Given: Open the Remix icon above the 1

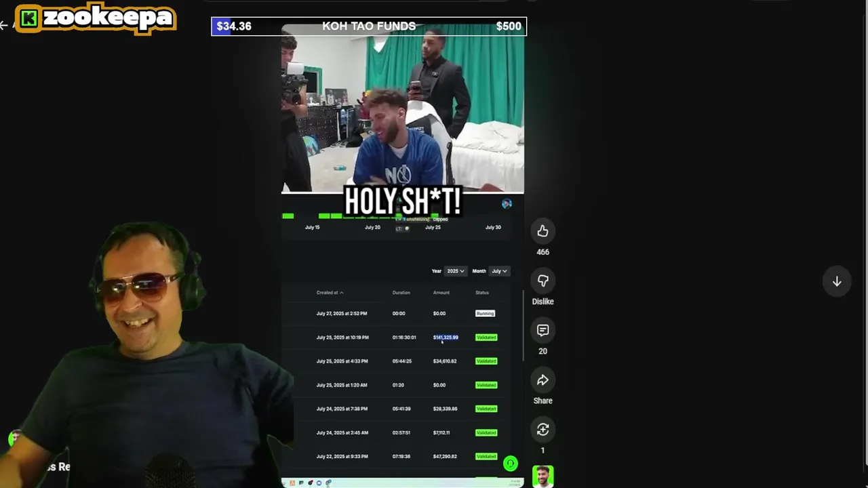Looking at the screenshot, I should (x=542, y=430).
